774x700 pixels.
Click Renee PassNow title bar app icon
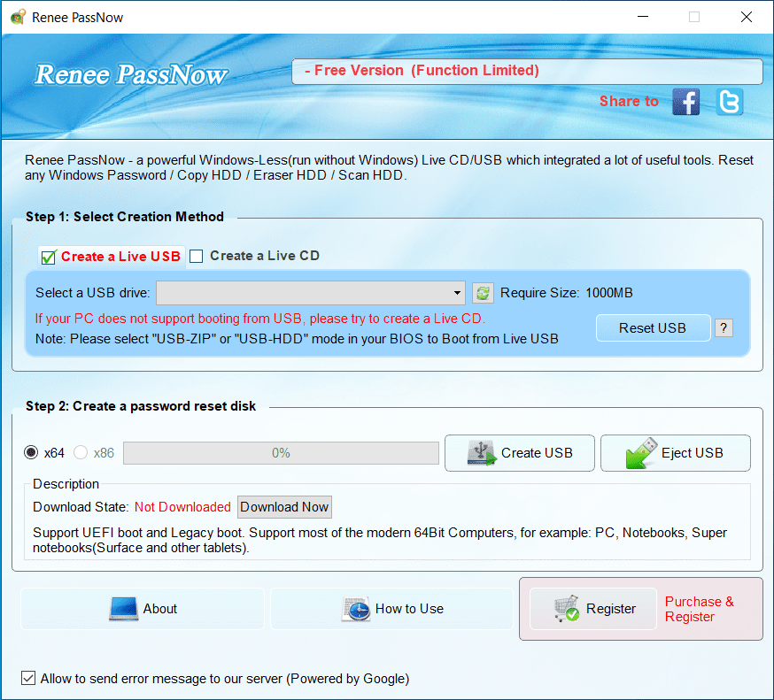[19, 17]
